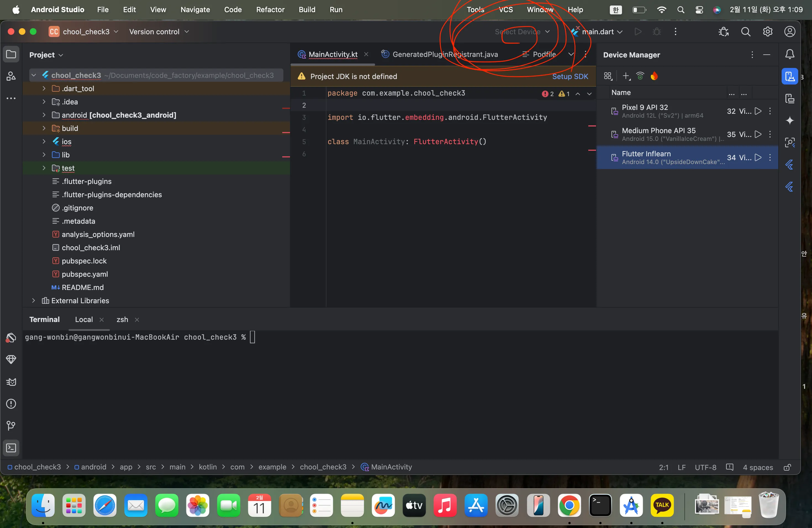Start the Pixel 9 API 32 emulator
812x528 pixels.
(758, 111)
